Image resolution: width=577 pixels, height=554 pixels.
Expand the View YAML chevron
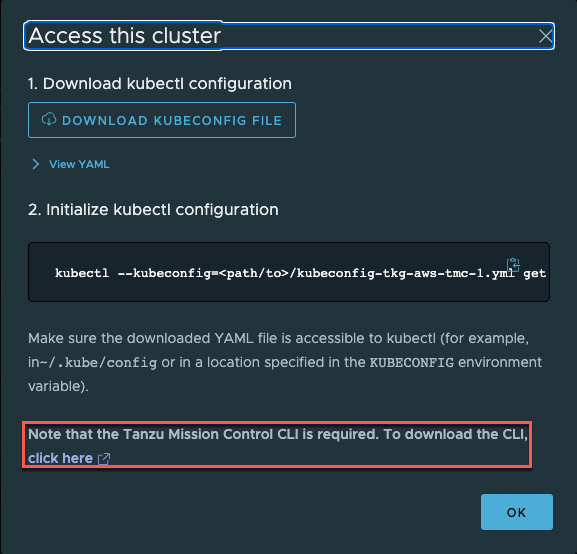tap(36, 164)
